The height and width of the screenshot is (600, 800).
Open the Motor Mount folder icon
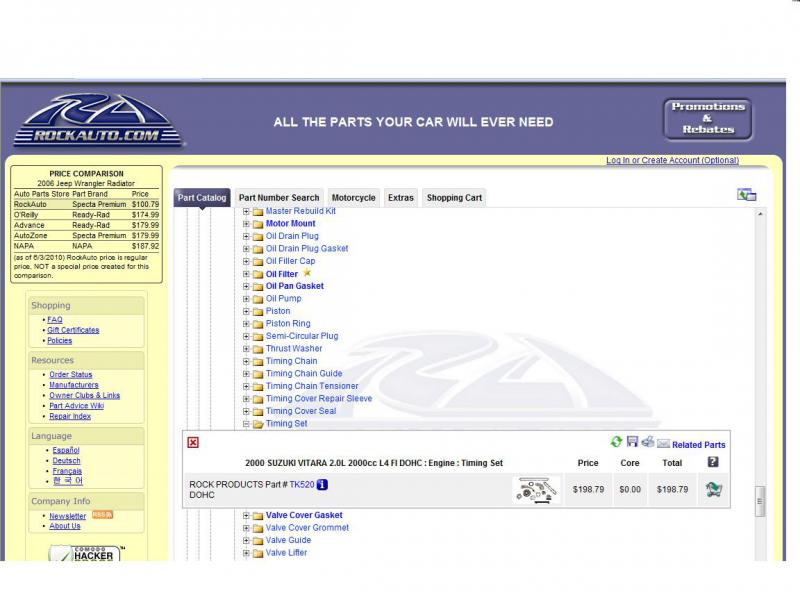(x=258, y=224)
